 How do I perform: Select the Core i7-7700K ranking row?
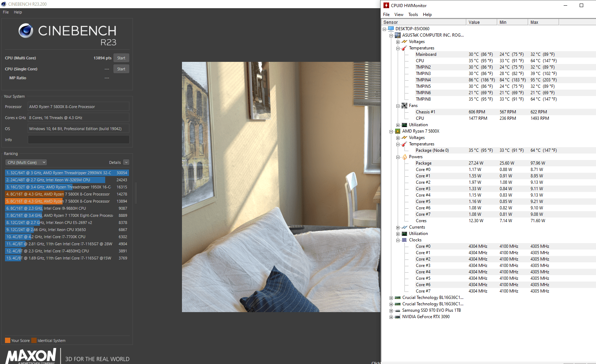(x=67, y=237)
